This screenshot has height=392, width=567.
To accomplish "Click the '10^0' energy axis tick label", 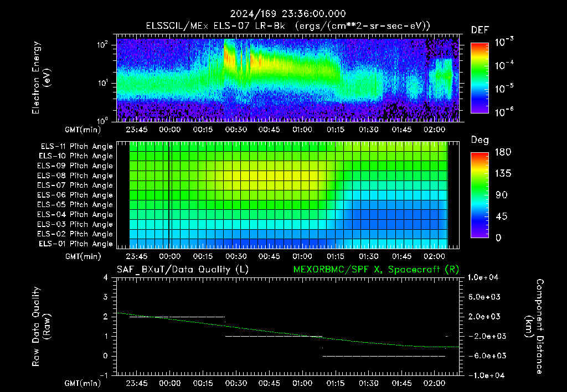I will pyautogui.click(x=102, y=120).
